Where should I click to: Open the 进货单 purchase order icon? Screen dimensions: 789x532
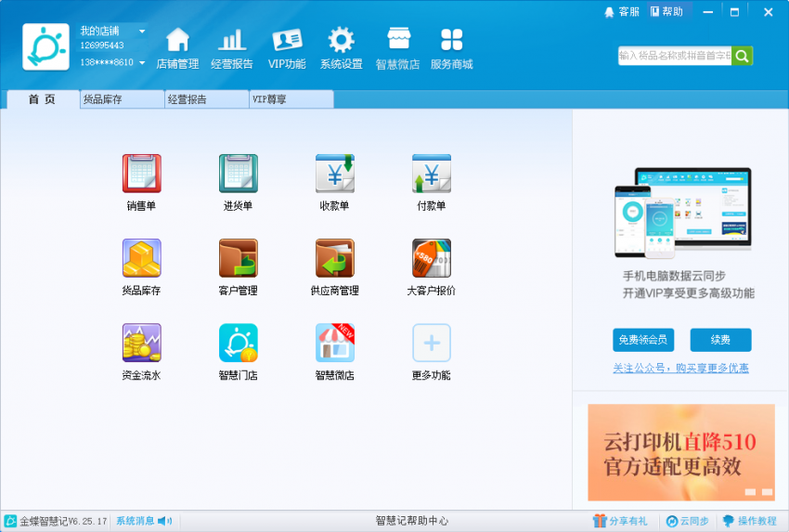[238, 174]
